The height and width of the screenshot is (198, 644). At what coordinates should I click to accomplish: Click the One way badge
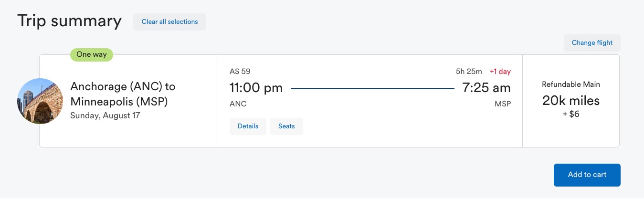(x=92, y=54)
